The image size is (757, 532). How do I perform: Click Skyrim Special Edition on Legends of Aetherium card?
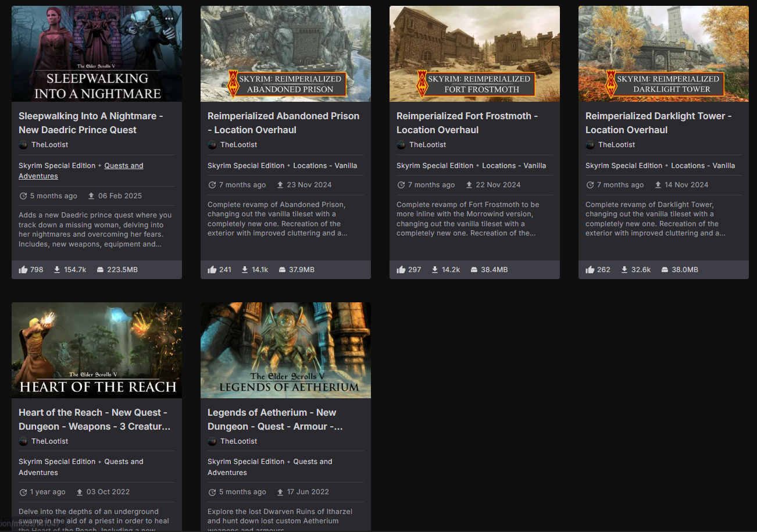(x=246, y=462)
